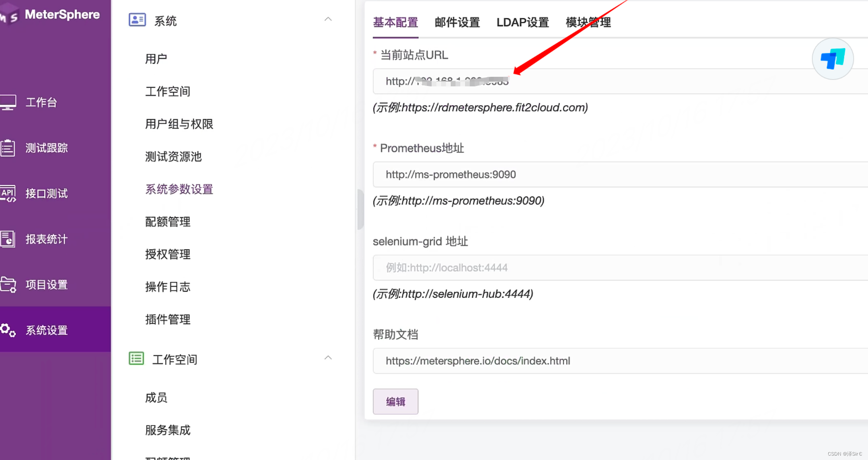Click the MeterSphere logo
The height and width of the screenshot is (460, 868).
[50, 14]
